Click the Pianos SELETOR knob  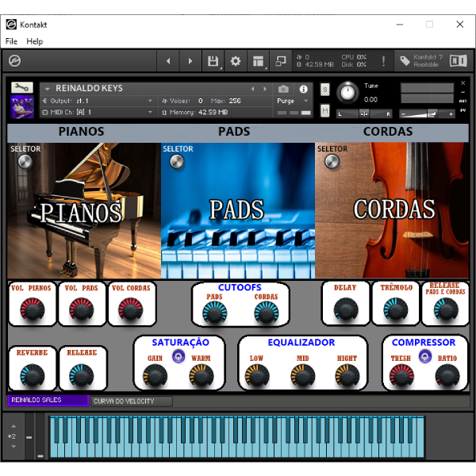pos(25,162)
